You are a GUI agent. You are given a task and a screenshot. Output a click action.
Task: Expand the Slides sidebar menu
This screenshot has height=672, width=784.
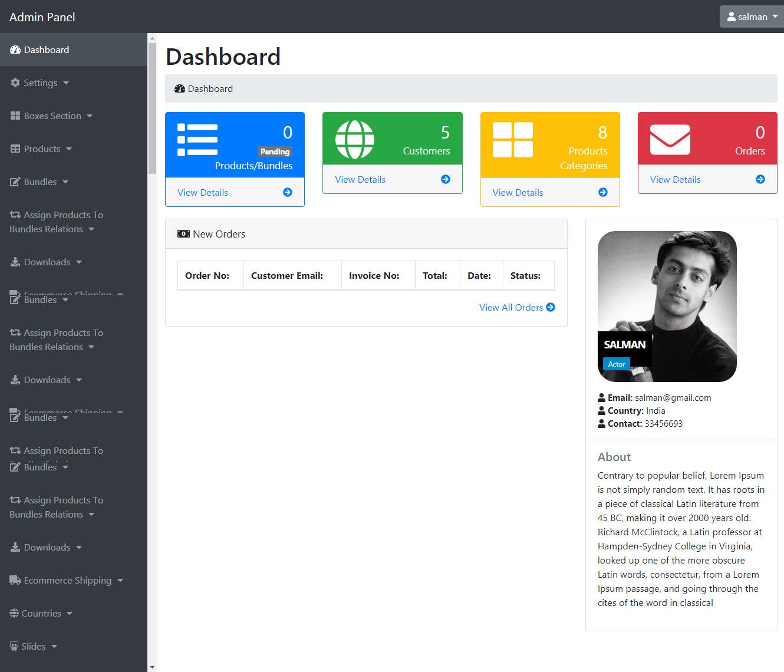tap(34, 647)
